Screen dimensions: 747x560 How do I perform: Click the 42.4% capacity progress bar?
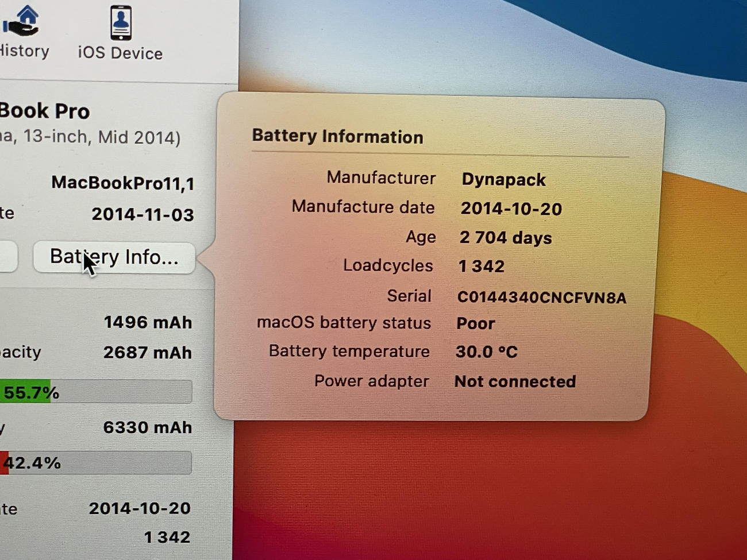(x=96, y=462)
